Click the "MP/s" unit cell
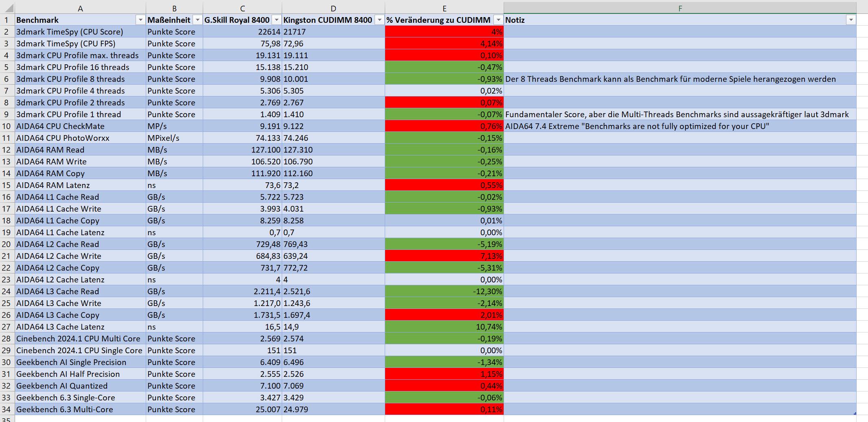This screenshot has height=422, width=868. click(x=174, y=126)
